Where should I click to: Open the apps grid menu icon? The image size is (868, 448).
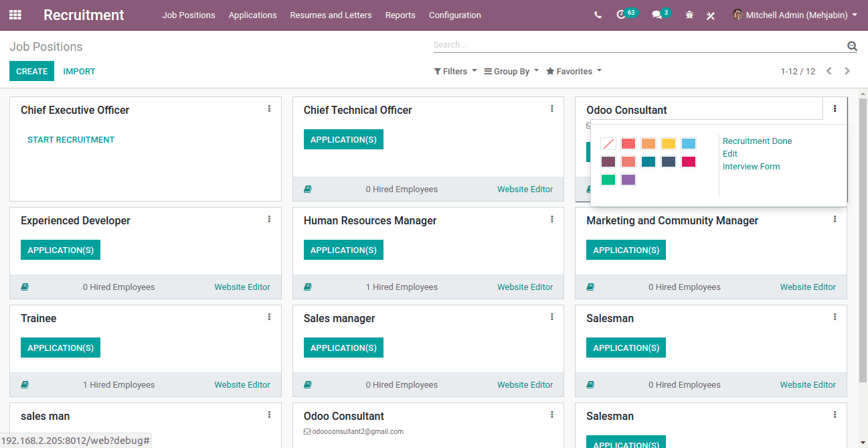click(15, 15)
